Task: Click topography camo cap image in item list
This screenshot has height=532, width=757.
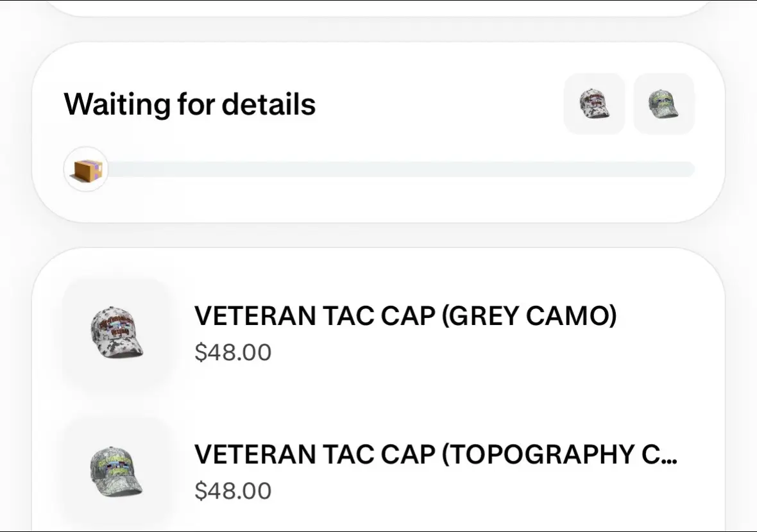Action: 117,471
